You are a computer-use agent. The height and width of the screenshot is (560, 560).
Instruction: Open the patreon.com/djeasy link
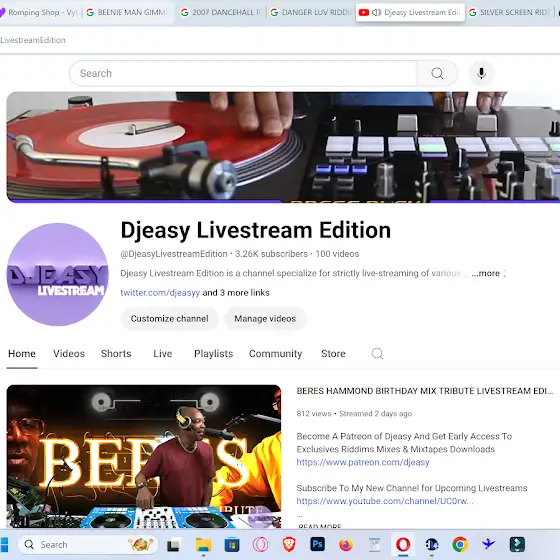[x=363, y=462]
